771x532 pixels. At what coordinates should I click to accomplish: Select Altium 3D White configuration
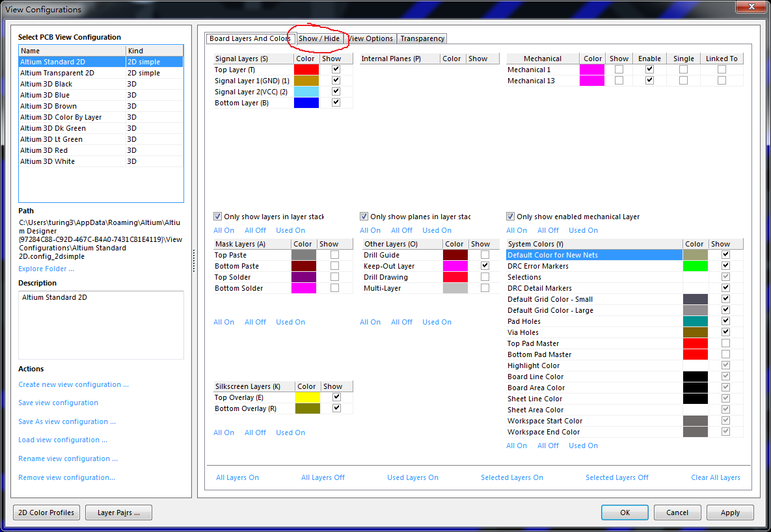[101, 161]
